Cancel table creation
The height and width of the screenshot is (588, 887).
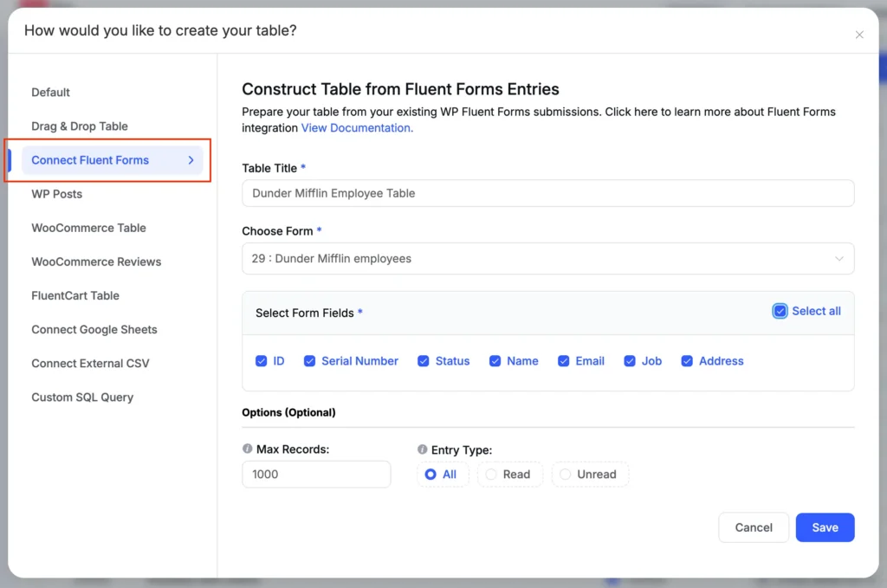753,527
